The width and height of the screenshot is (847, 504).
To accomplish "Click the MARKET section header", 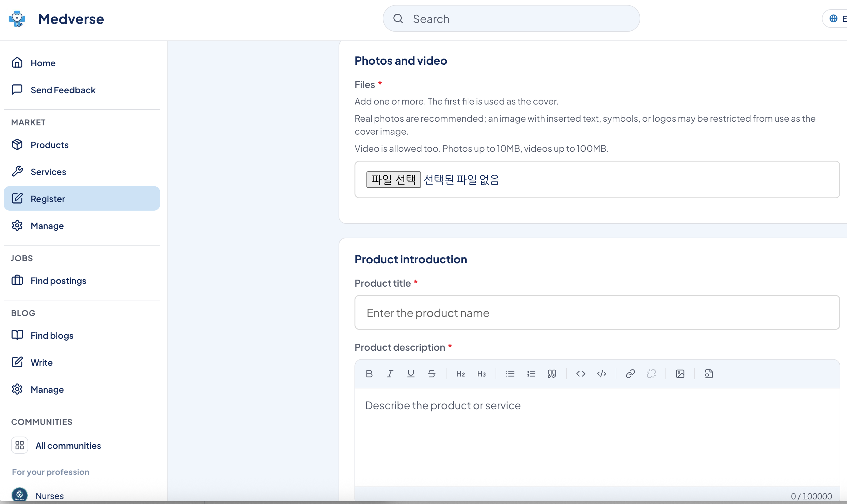I will [x=28, y=122].
